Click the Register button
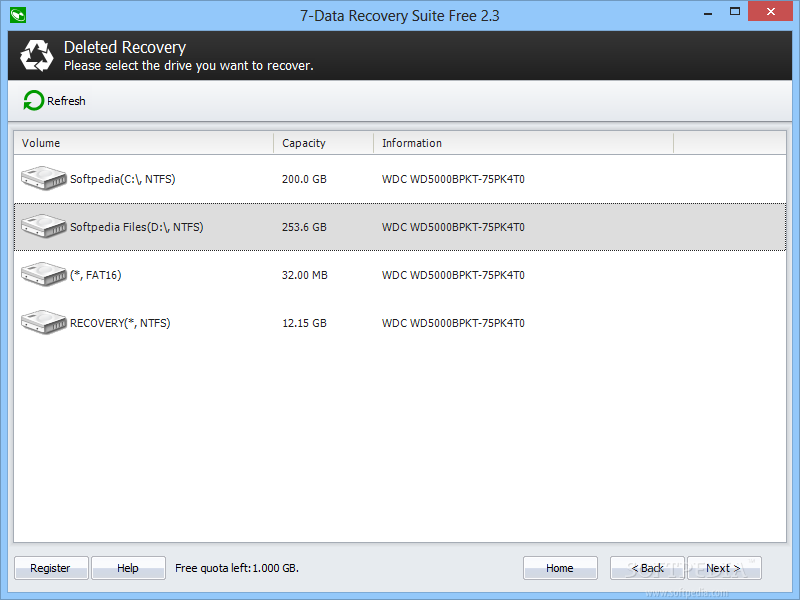Image resolution: width=800 pixels, height=611 pixels. 51,568
